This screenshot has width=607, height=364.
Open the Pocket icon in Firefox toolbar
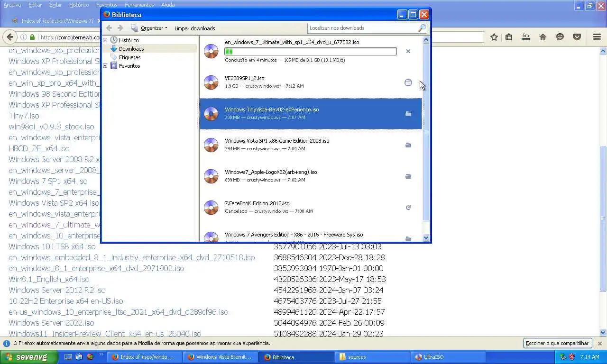click(x=577, y=37)
